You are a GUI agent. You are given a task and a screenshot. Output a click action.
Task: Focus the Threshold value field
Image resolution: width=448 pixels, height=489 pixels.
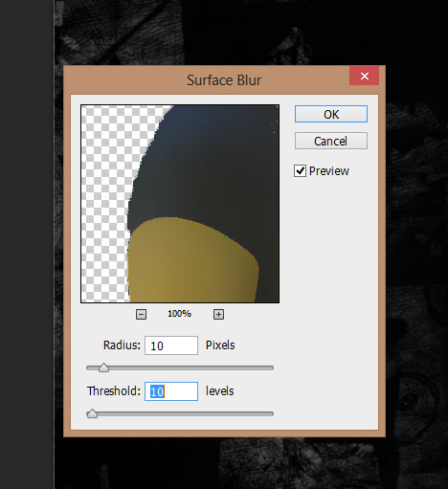coord(171,391)
